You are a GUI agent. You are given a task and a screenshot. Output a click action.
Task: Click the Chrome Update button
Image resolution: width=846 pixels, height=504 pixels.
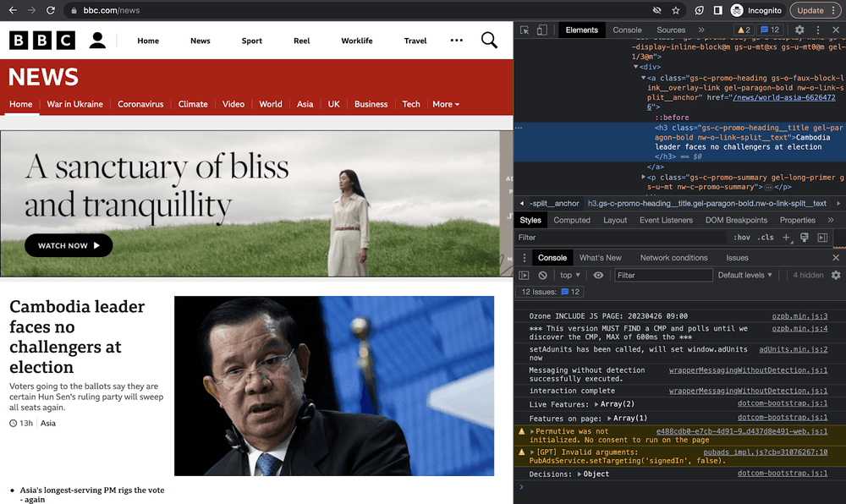point(816,10)
